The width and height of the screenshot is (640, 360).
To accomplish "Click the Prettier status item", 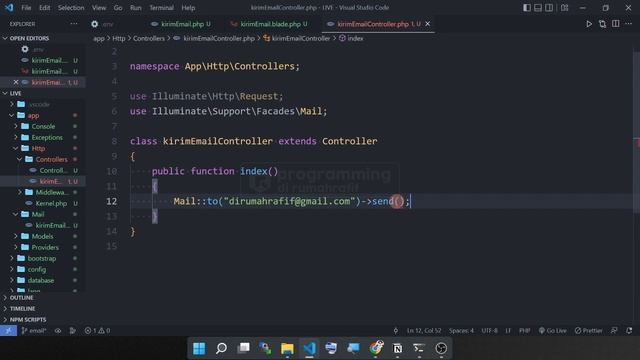I will click(x=589, y=331).
